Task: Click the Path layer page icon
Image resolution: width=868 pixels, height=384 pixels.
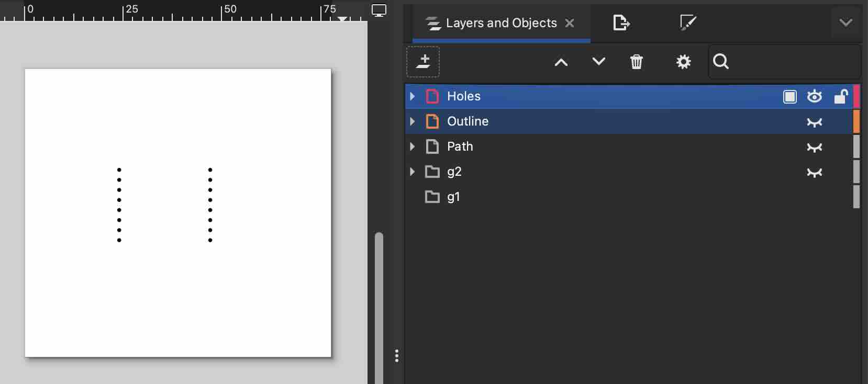Action: (x=432, y=146)
